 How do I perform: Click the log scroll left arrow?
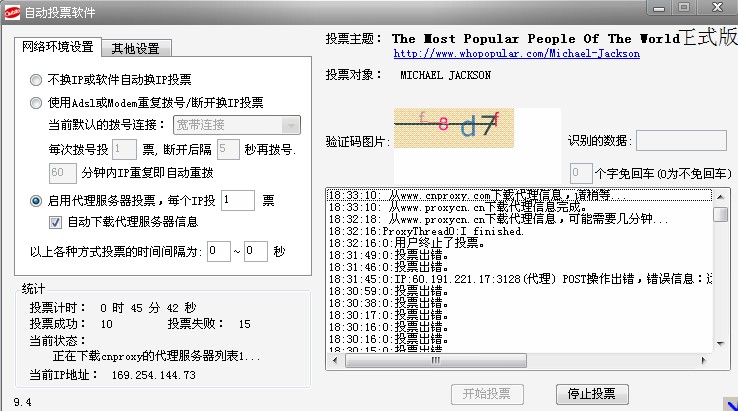[x=335, y=361]
